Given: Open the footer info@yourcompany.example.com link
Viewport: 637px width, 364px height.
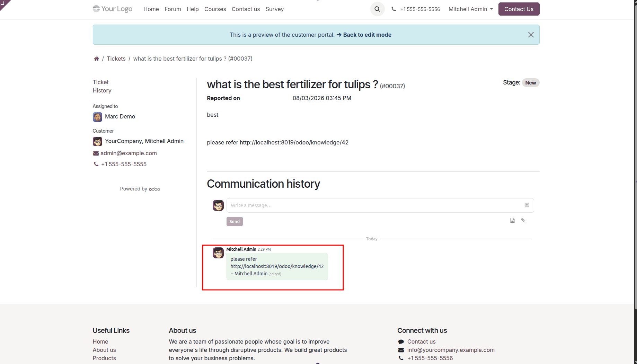Looking at the screenshot, I should (x=451, y=350).
